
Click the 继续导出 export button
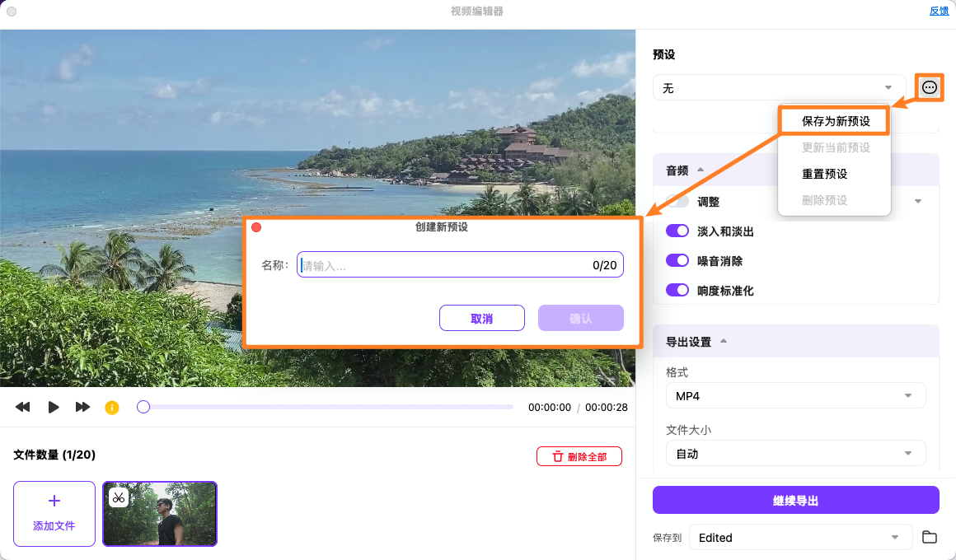[795, 500]
